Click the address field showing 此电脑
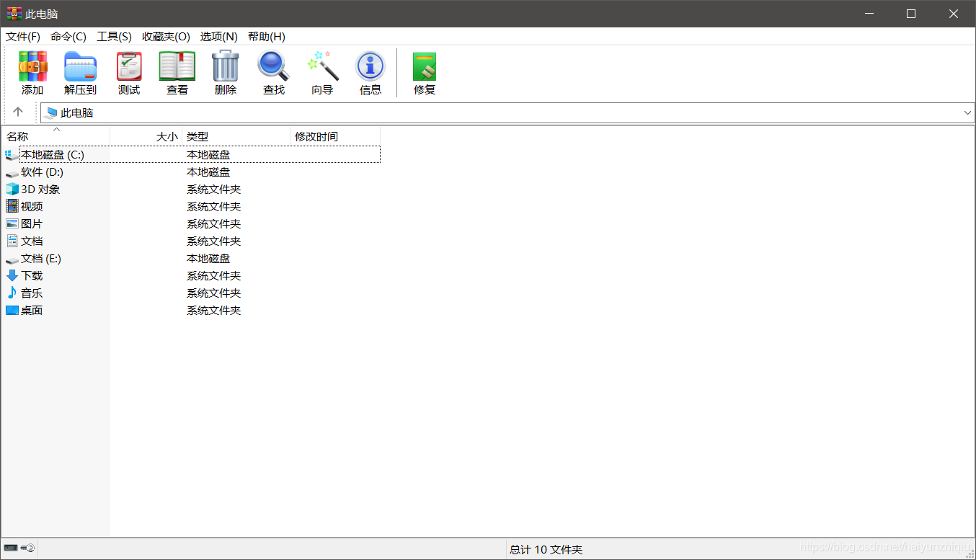976x560 pixels. [x=507, y=113]
